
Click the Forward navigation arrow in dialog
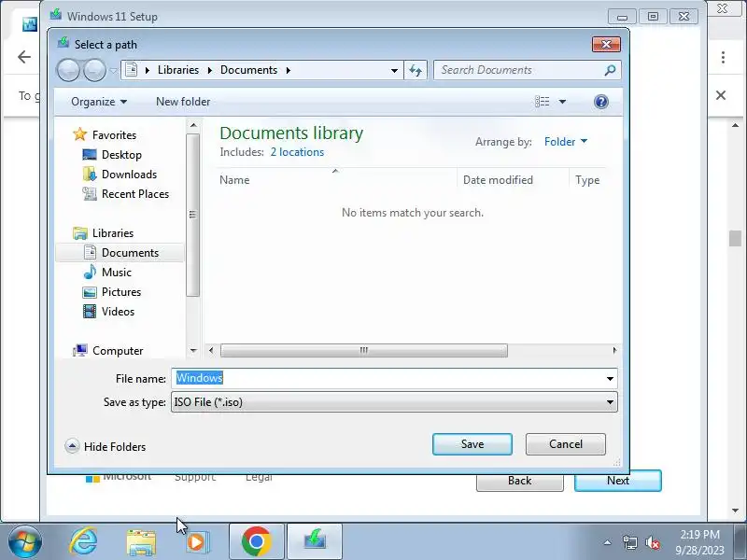(95, 71)
